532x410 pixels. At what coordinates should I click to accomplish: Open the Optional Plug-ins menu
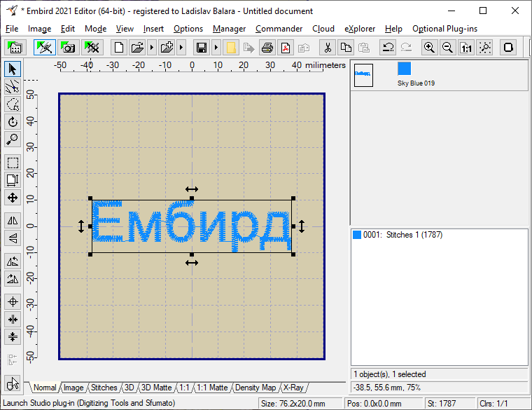coord(446,29)
